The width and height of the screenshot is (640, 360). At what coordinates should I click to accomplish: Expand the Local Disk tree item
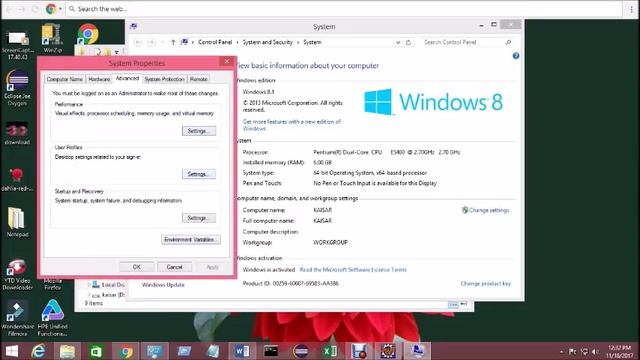[x=89, y=284]
